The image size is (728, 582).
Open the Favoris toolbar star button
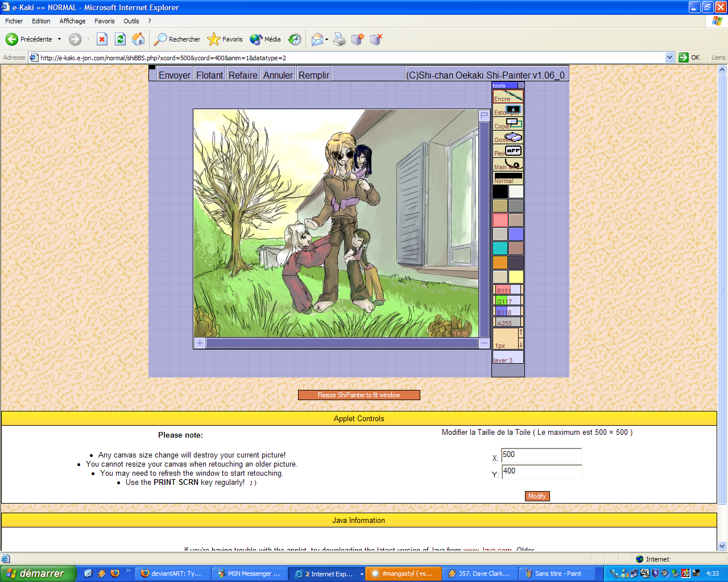tap(225, 39)
